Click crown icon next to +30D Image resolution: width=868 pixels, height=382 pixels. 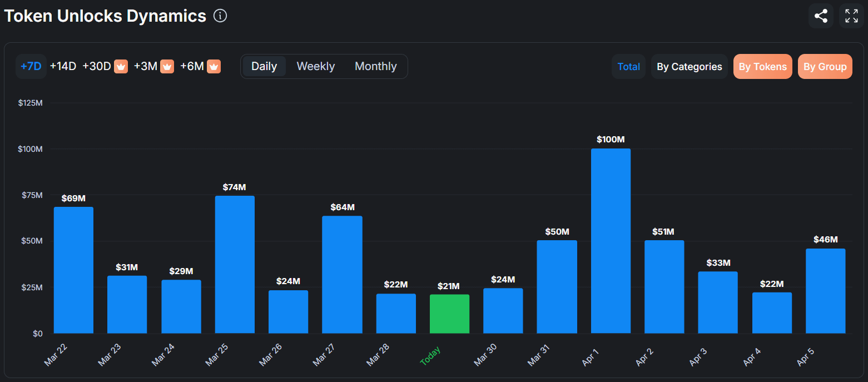[x=121, y=67]
